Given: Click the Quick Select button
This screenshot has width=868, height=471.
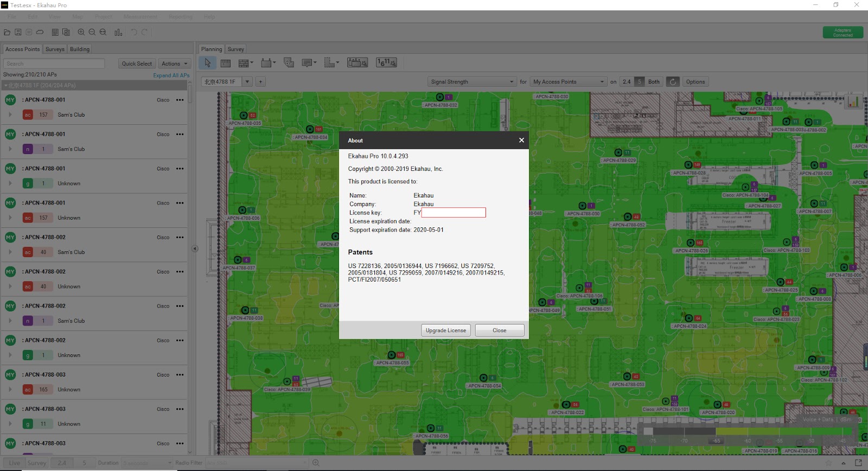Looking at the screenshot, I should pyautogui.click(x=137, y=63).
